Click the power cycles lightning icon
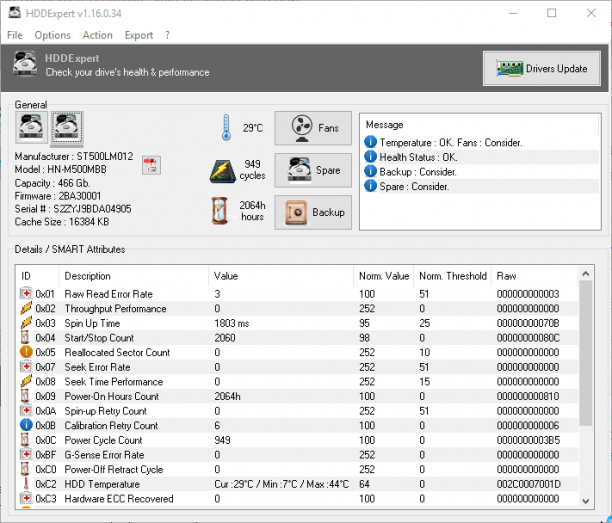 pos(222,171)
